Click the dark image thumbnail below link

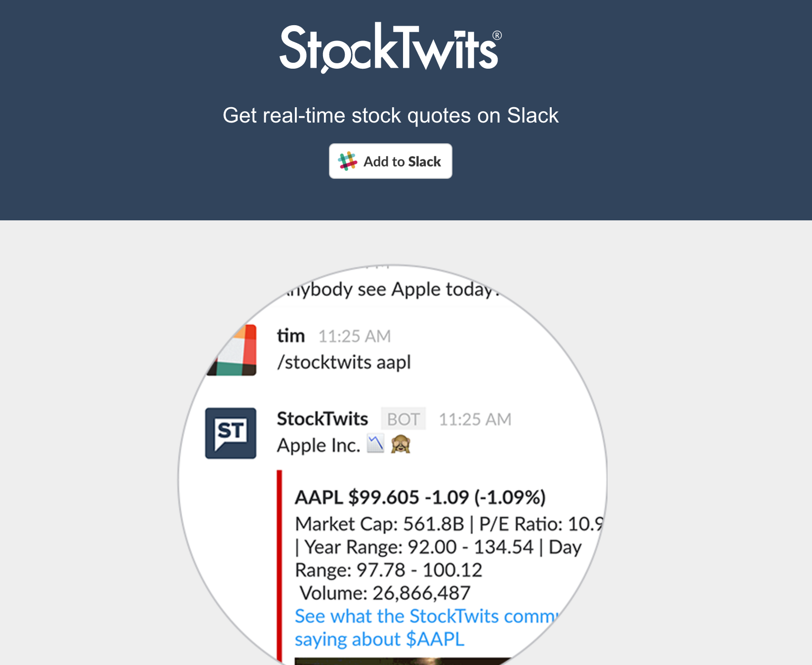(403, 661)
